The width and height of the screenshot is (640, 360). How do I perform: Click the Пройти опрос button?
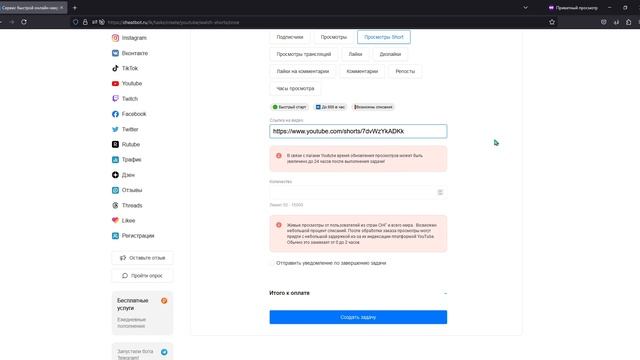click(142, 276)
